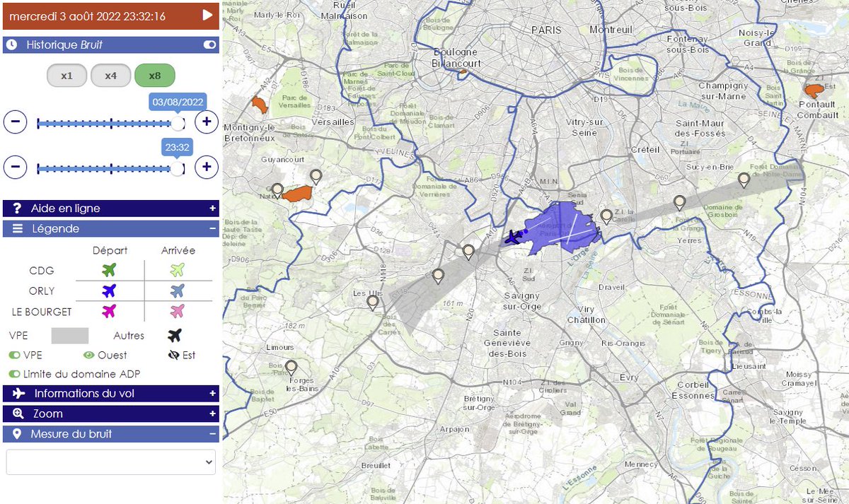
Task: Set playback speed to x4
Action: click(x=110, y=76)
